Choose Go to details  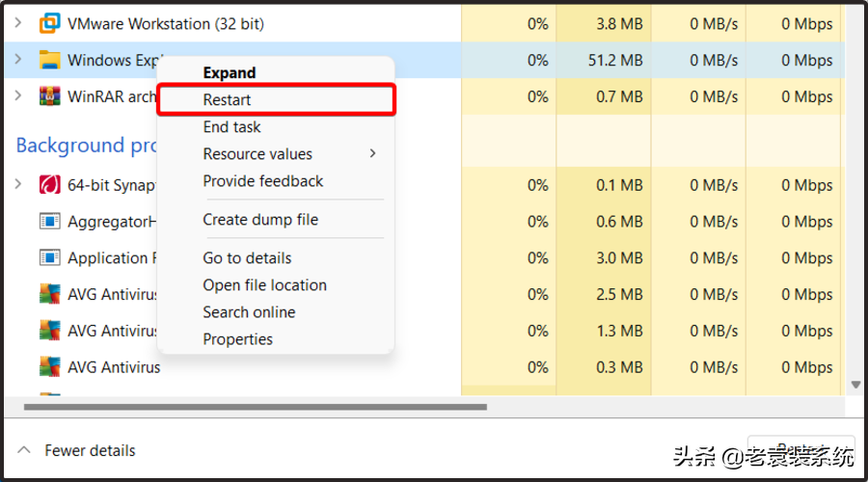coord(247,258)
